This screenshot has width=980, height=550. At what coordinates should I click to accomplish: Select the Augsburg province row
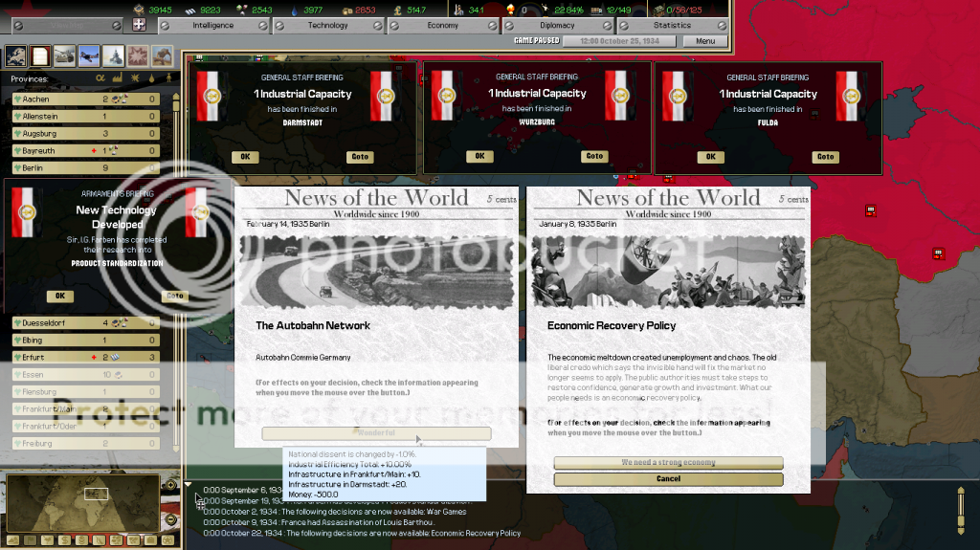coord(86,134)
